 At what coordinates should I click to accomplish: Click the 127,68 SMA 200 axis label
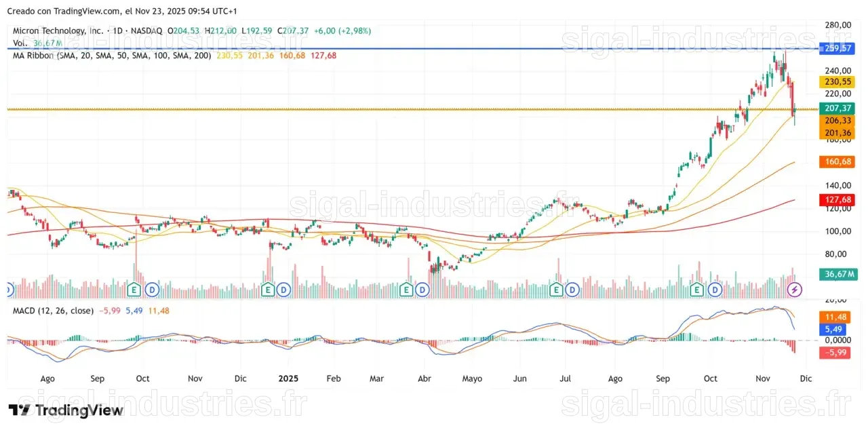click(x=837, y=200)
